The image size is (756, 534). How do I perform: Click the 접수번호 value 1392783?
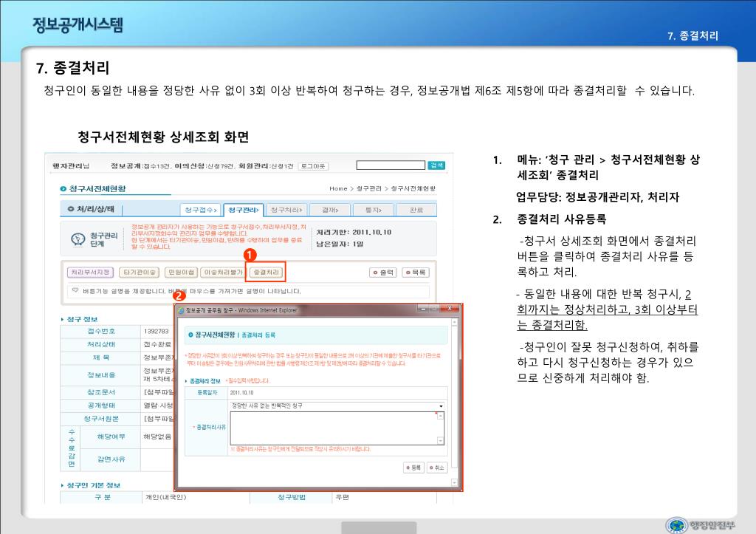[x=157, y=331]
